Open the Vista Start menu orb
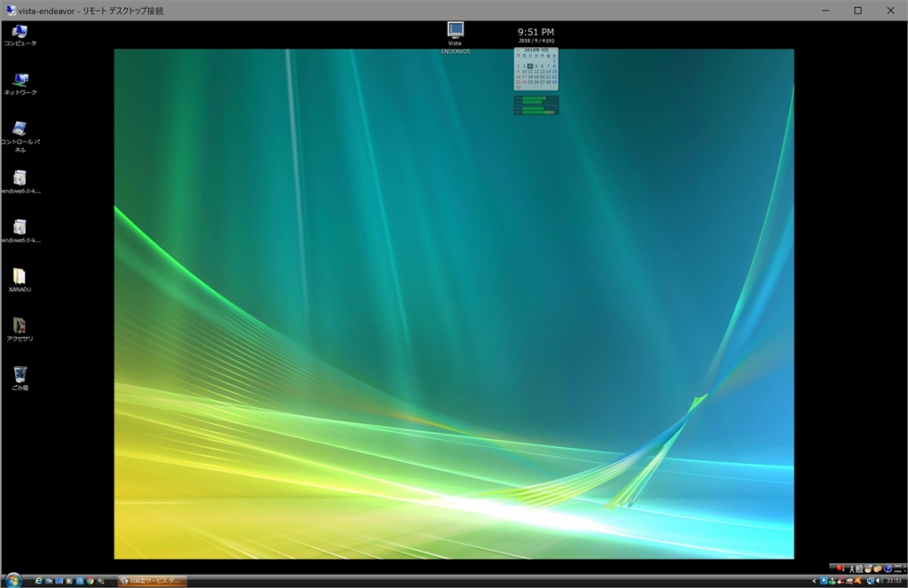The image size is (908, 588). 13,580
